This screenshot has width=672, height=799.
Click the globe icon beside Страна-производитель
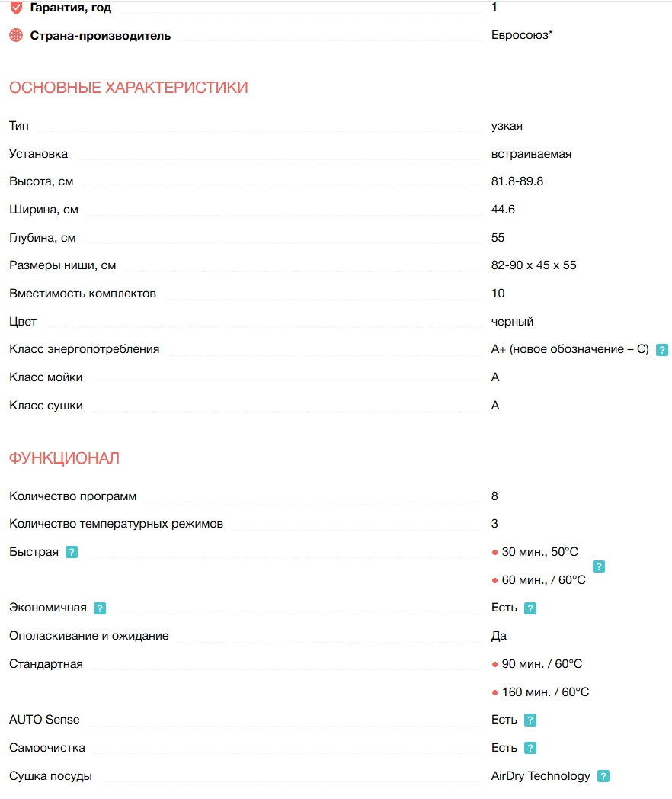(16, 36)
